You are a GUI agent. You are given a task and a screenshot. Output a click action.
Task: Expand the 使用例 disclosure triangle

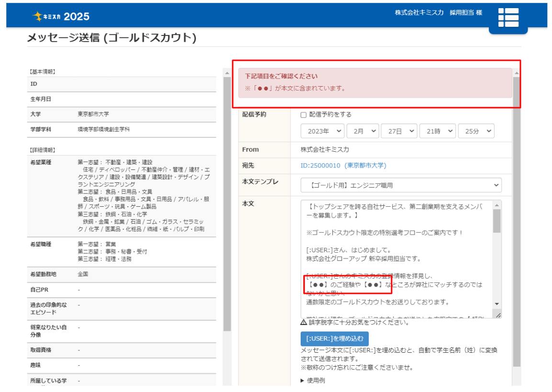click(303, 381)
